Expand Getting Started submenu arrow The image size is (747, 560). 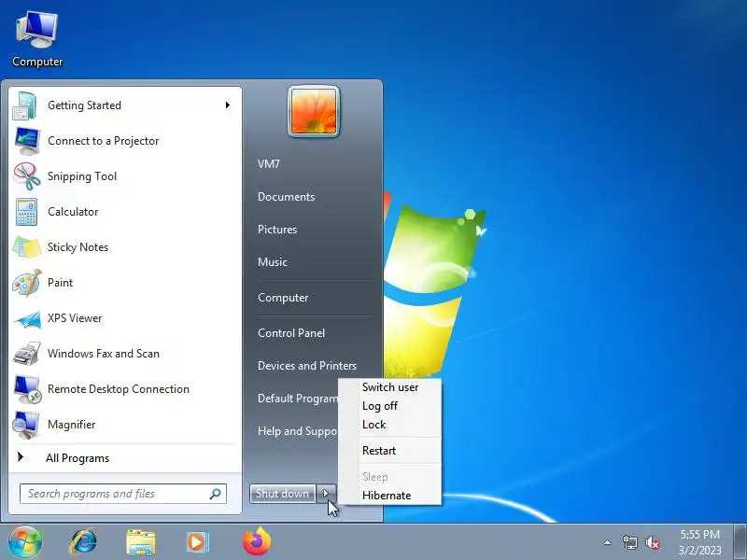coord(228,105)
